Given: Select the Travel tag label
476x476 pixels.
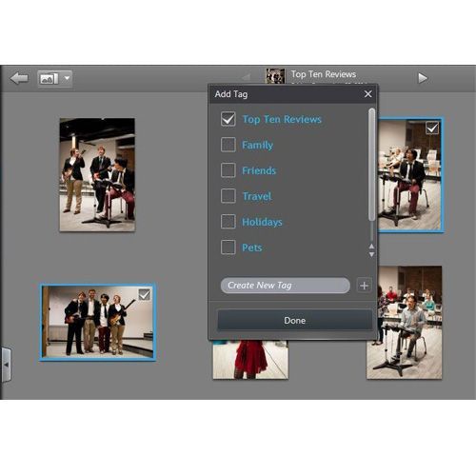Looking at the screenshot, I should tap(257, 196).
